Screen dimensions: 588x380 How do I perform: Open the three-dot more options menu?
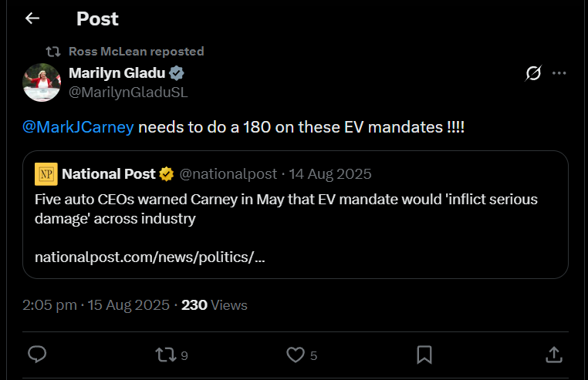(559, 73)
